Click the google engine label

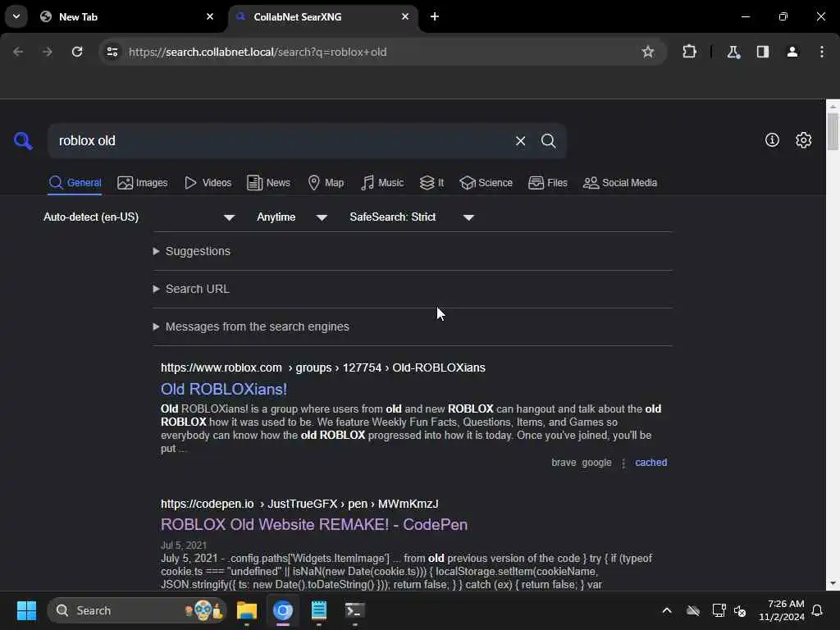point(597,463)
